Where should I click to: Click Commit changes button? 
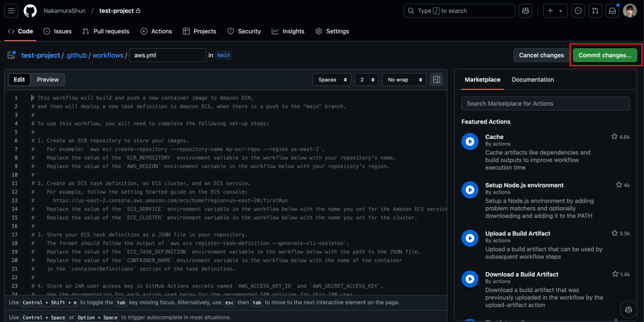(x=605, y=55)
